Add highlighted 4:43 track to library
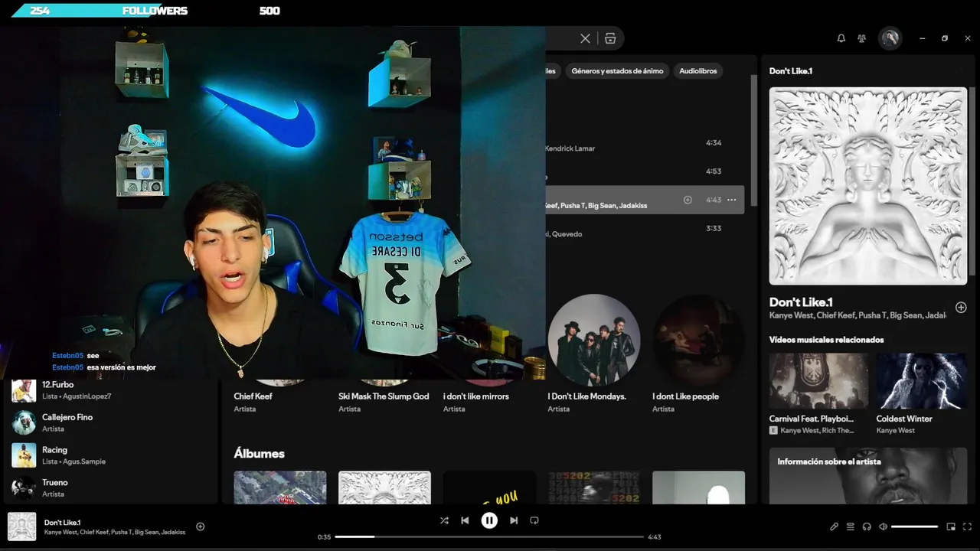Screen dimensions: 980x551 click(x=688, y=200)
